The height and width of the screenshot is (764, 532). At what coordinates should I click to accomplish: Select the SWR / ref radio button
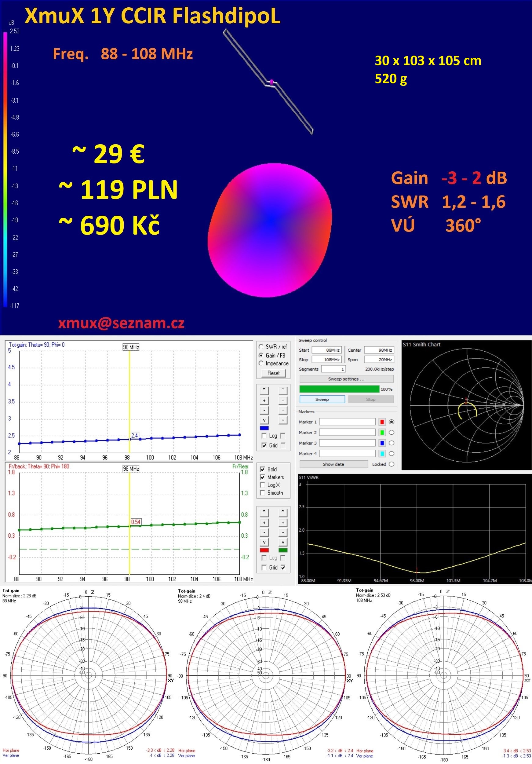click(x=261, y=346)
